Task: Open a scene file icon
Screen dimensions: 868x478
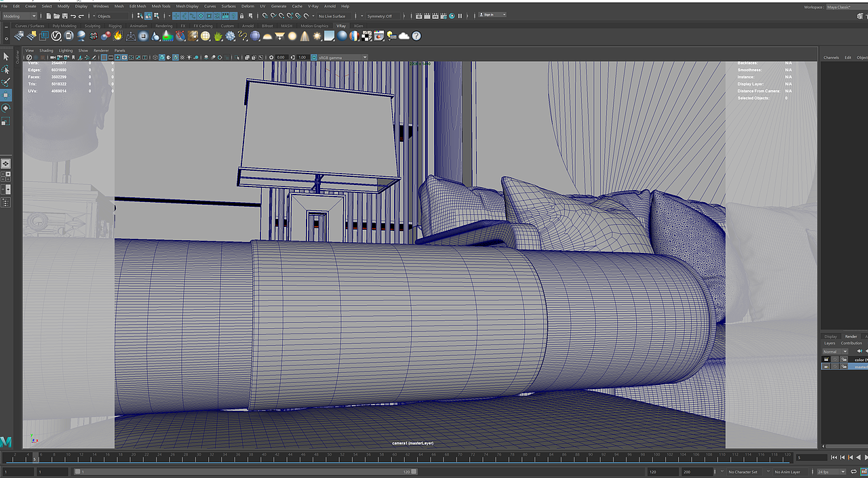Action: click(x=56, y=16)
